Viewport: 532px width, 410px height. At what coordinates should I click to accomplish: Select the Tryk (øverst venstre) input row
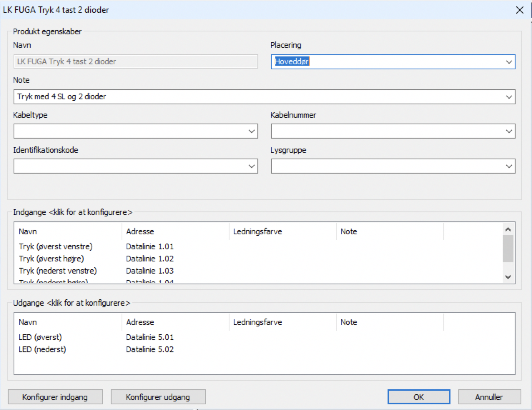click(x=56, y=246)
